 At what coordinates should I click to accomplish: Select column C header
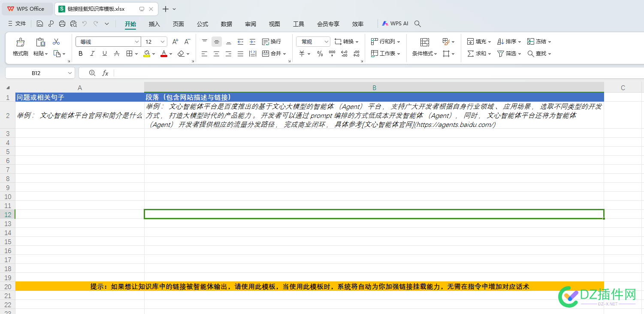623,88
